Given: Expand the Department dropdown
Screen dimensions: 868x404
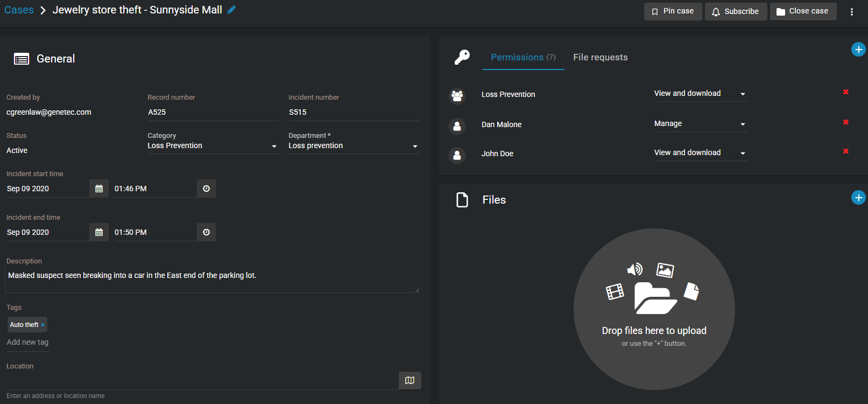Looking at the screenshot, I should [354, 146].
